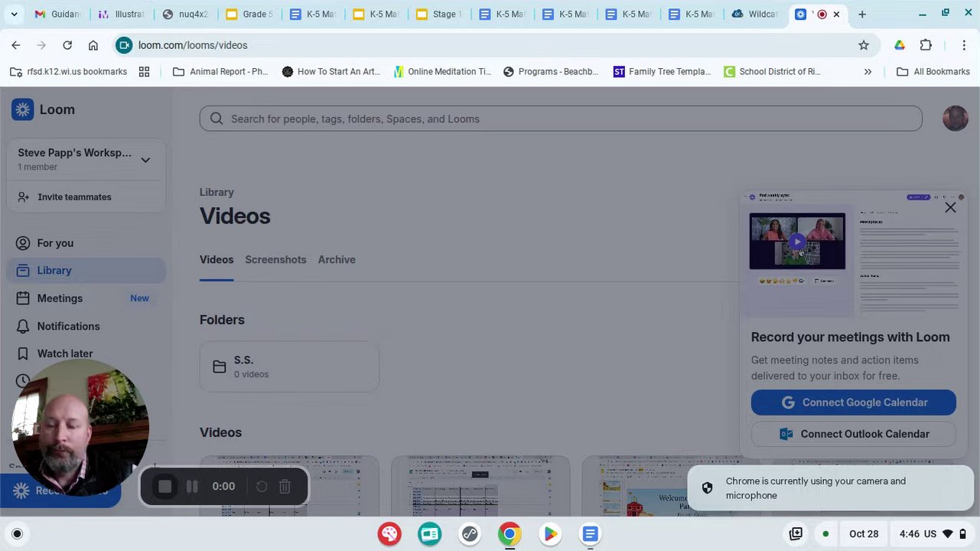Switch to the Illustrat tab
Image resolution: width=980 pixels, height=551 pixels.
121,15
